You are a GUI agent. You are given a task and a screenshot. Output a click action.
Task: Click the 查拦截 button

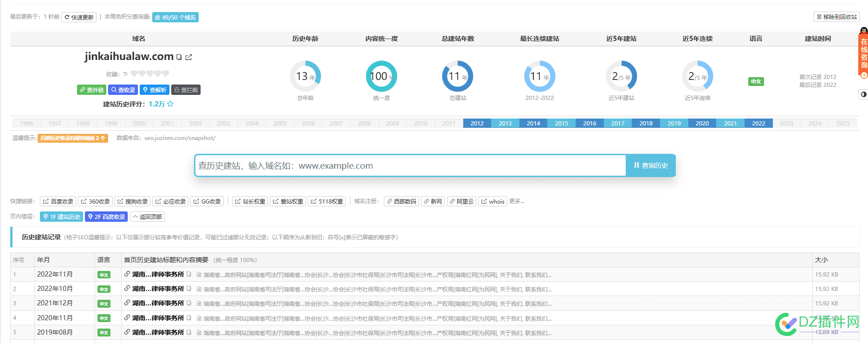[186, 90]
